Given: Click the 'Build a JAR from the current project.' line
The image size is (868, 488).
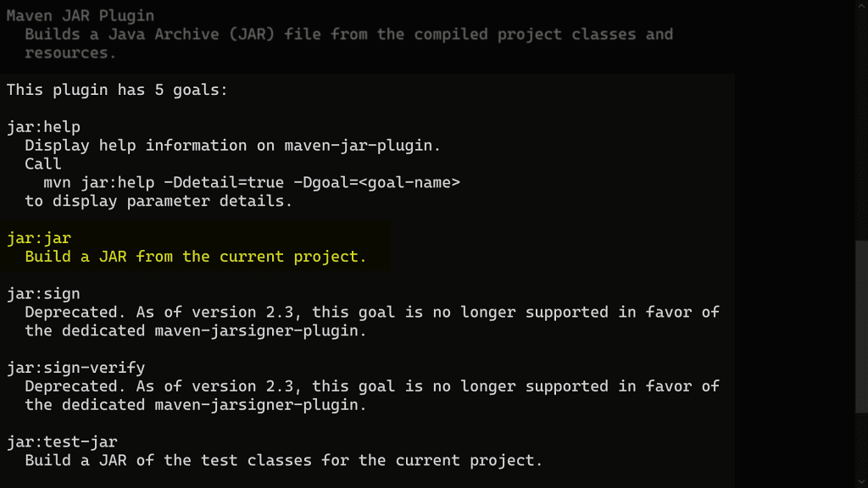Looking at the screenshot, I should [196, 257].
